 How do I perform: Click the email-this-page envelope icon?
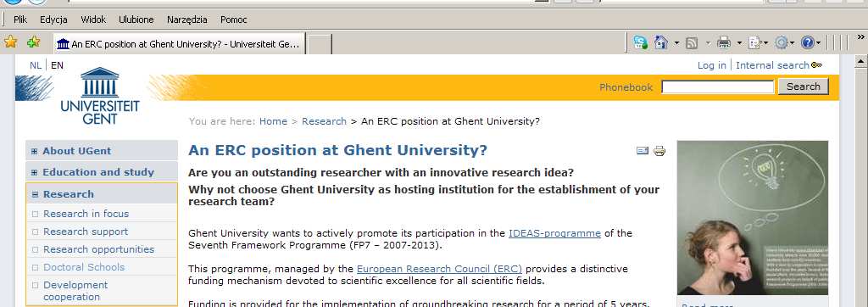[x=643, y=150]
